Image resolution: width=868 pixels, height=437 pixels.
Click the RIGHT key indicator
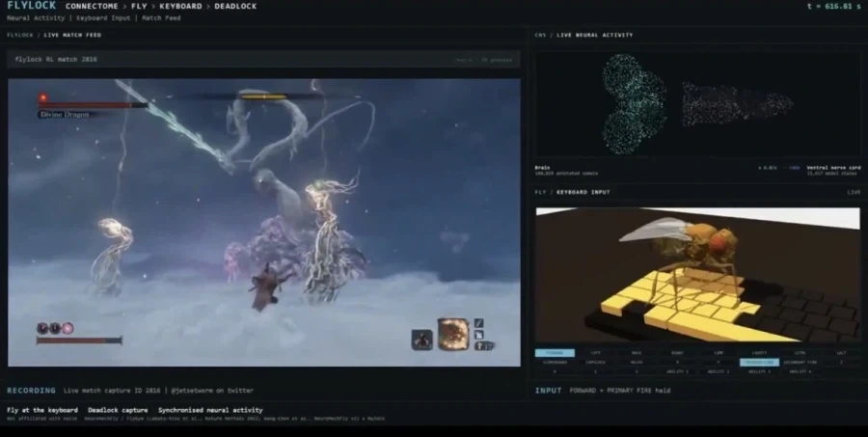[678, 353]
